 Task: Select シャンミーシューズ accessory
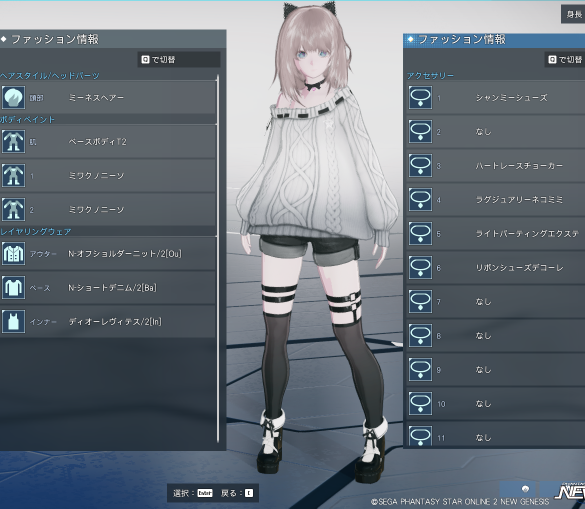tap(495, 97)
